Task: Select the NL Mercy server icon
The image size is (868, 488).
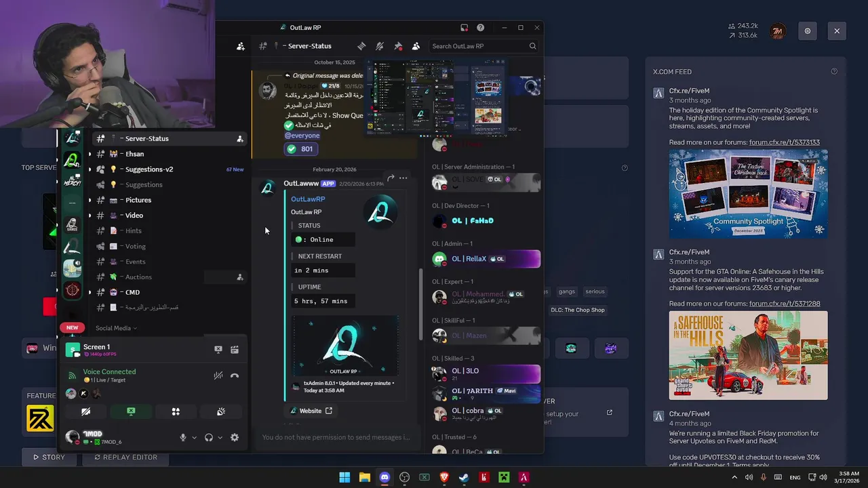Action: pos(72,181)
